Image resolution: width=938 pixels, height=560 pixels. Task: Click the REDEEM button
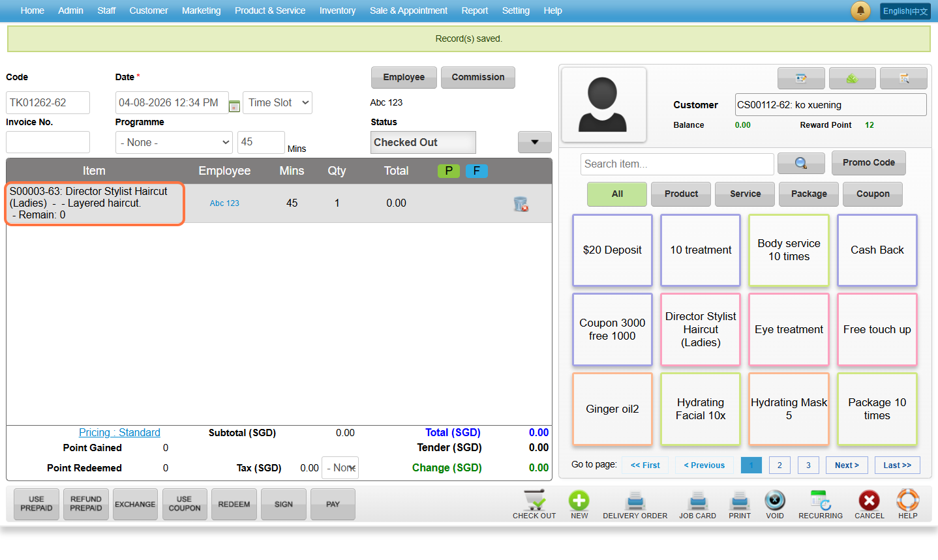click(234, 504)
